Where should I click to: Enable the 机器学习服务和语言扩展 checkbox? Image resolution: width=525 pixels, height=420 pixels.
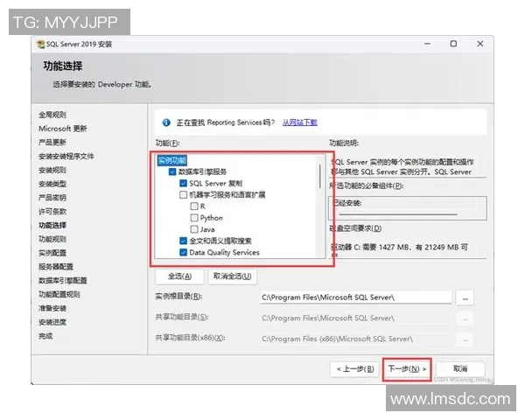click(x=183, y=194)
